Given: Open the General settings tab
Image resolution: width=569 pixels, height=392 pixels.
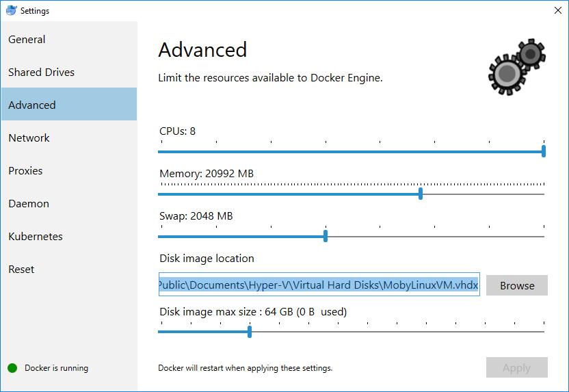Looking at the screenshot, I should coord(69,39).
